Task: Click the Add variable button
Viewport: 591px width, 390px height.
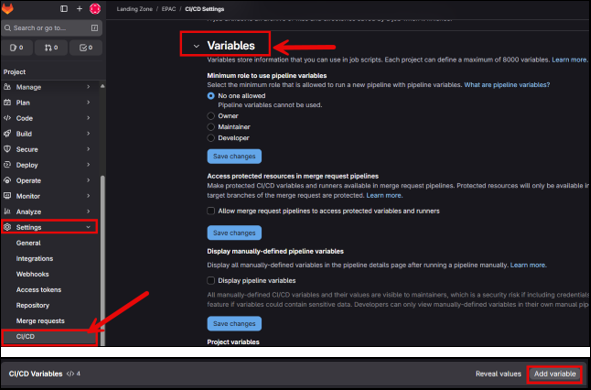Action: [555, 374]
